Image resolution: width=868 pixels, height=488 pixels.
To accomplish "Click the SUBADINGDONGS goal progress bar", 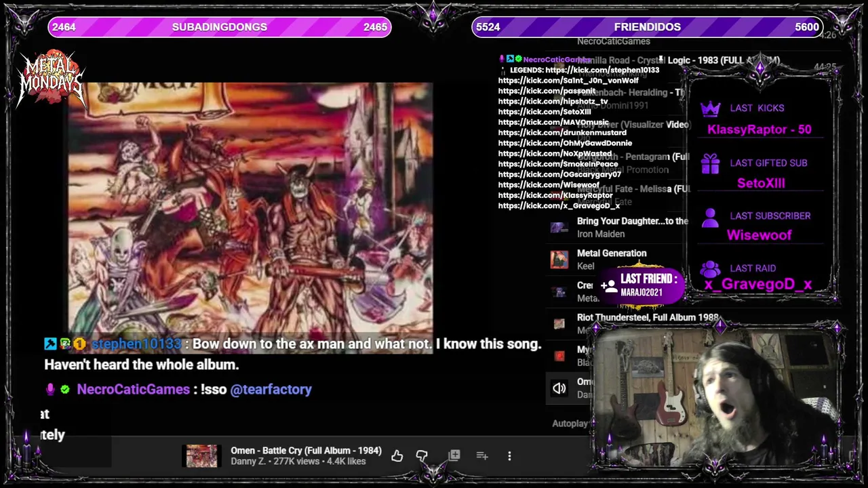I will pyautogui.click(x=220, y=27).
